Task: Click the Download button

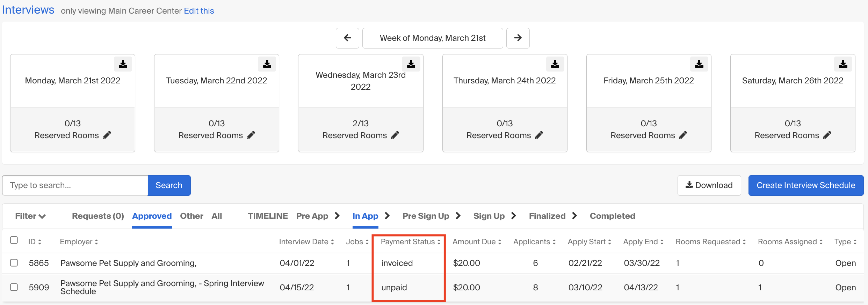Action: (709, 185)
